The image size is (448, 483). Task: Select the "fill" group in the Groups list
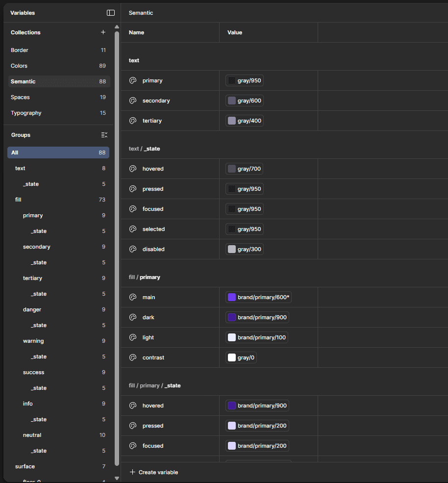(x=18, y=199)
